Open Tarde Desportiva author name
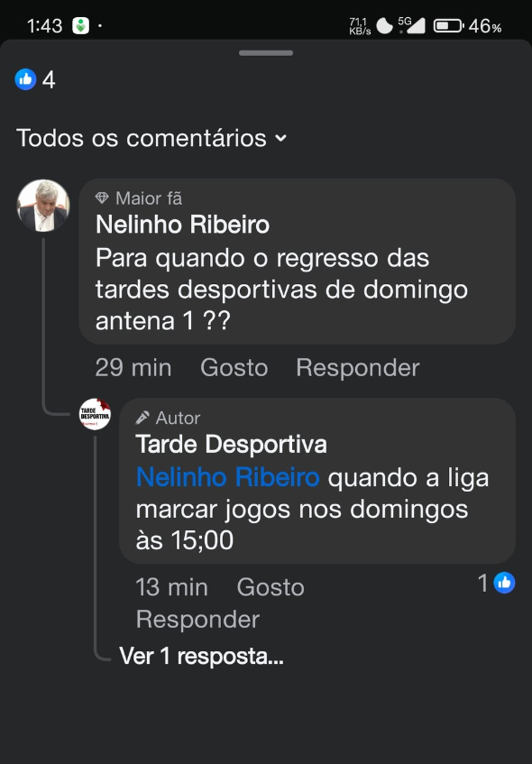Image resolution: width=532 pixels, height=764 pixels. [x=232, y=445]
